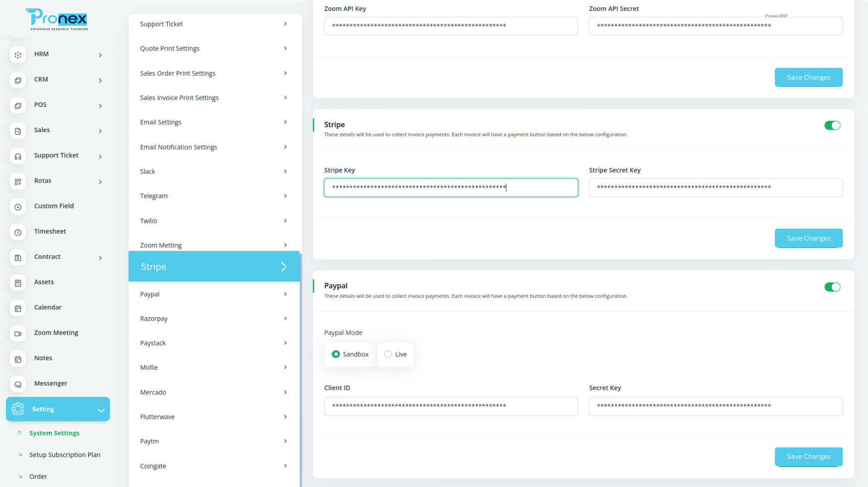
Task: Expand the Sales menu chevron
Action: (100, 131)
